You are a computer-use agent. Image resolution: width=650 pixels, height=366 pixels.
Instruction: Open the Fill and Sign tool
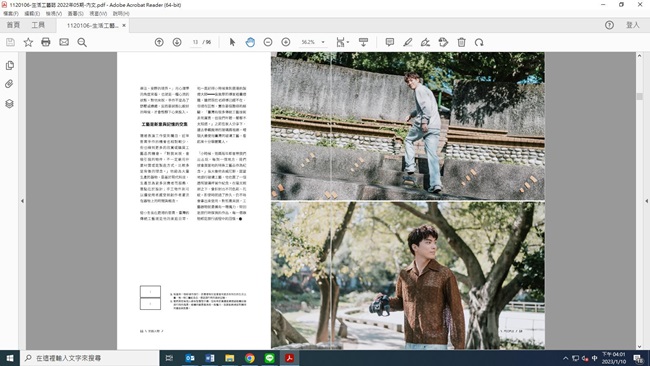(425, 42)
